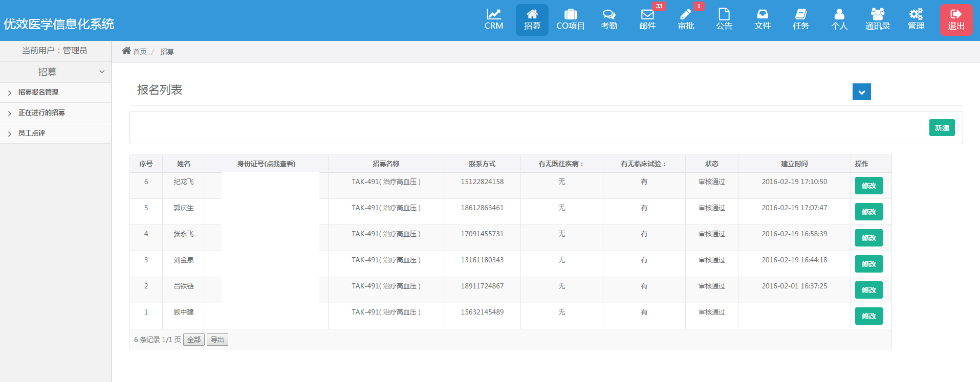Screen dimensions: 980x382
Task: Go to 首页 breadcrumb link
Action: coord(139,52)
